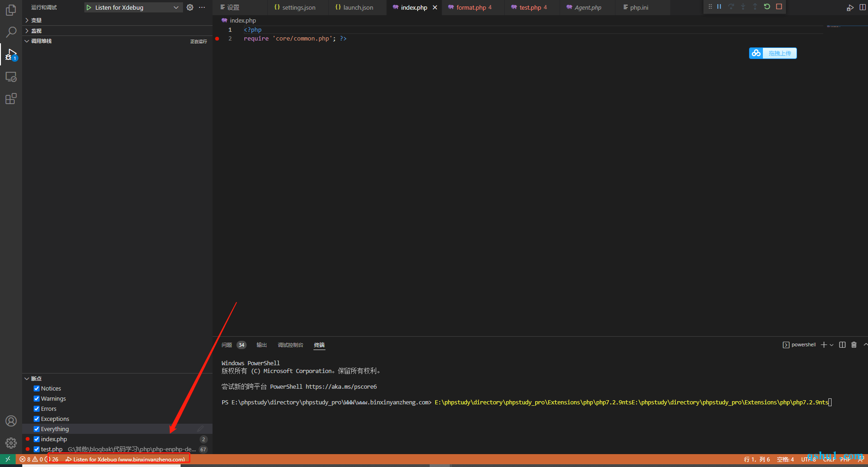Open the 输出 (Output) panel tab

point(261,345)
